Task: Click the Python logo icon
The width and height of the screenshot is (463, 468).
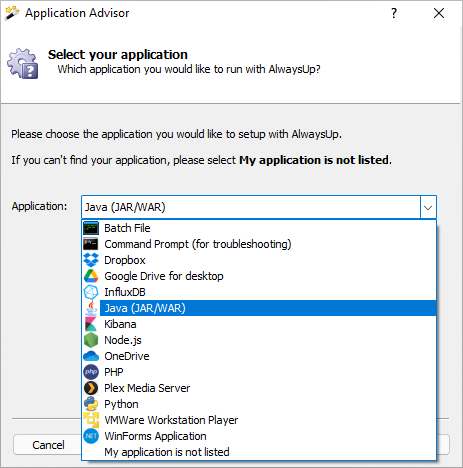Action: click(91, 404)
